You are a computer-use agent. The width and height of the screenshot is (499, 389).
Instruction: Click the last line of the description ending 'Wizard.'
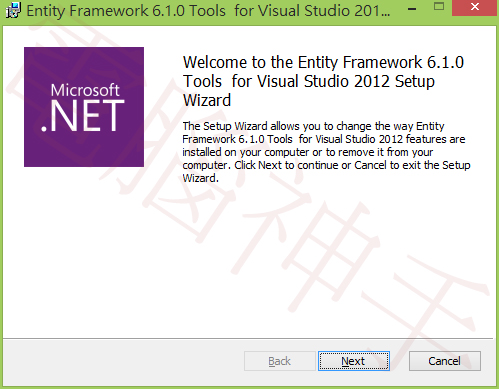point(200,178)
